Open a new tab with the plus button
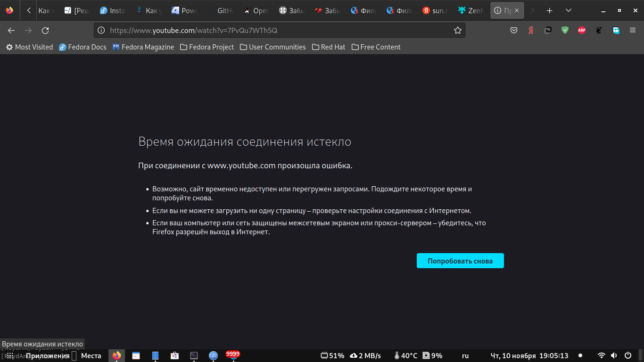 click(549, 10)
